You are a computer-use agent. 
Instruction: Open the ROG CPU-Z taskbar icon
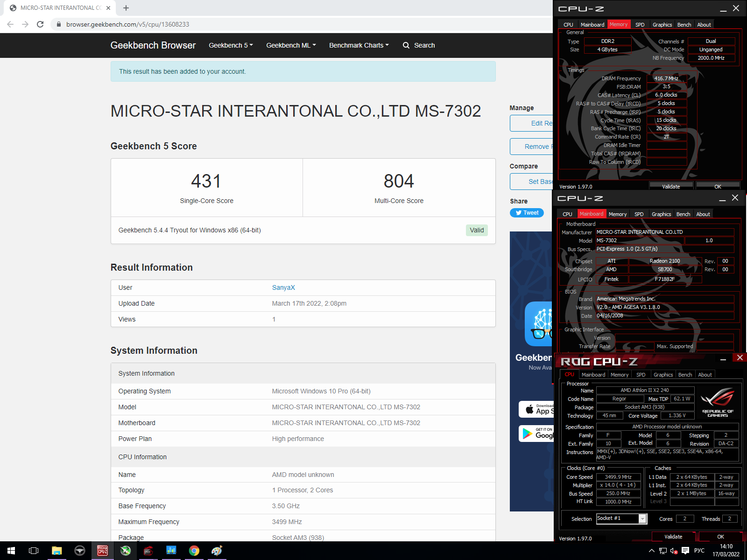click(x=103, y=551)
